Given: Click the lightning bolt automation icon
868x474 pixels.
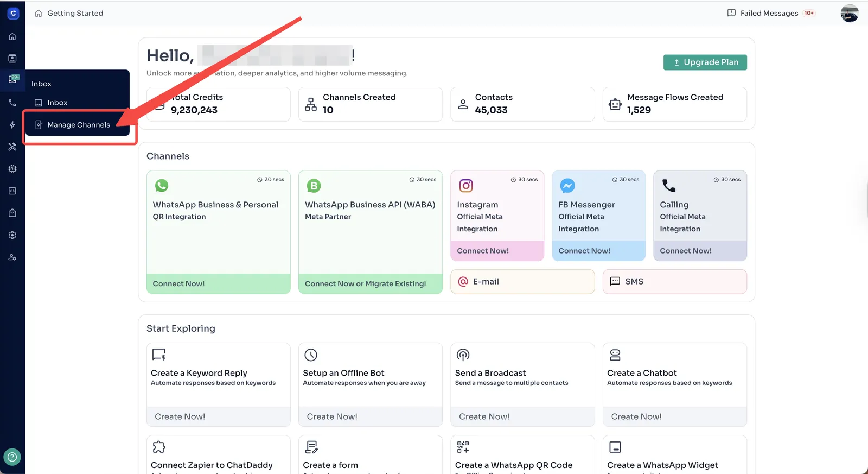Looking at the screenshot, I should 12,125.
